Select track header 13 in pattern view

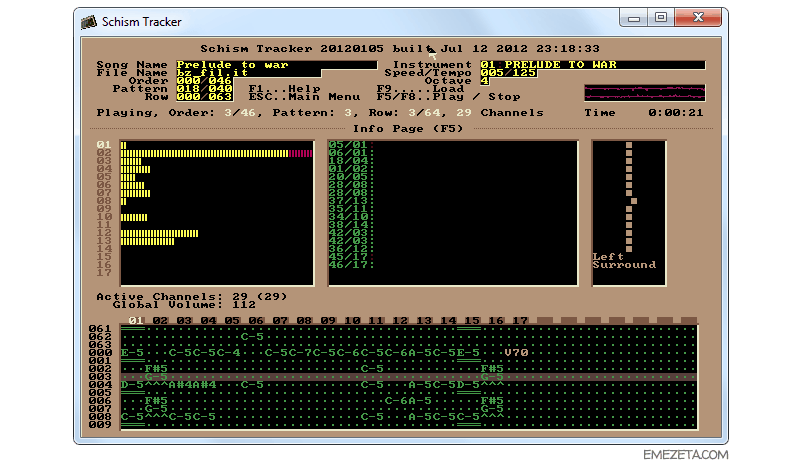424,321
